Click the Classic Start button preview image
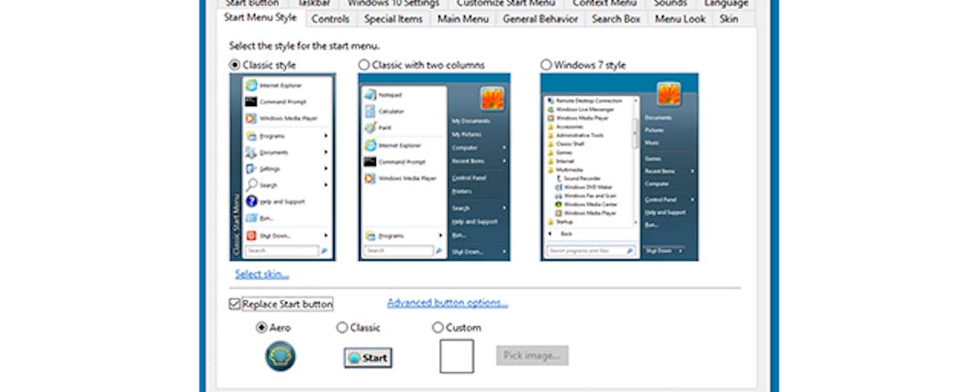 (368, 357)
